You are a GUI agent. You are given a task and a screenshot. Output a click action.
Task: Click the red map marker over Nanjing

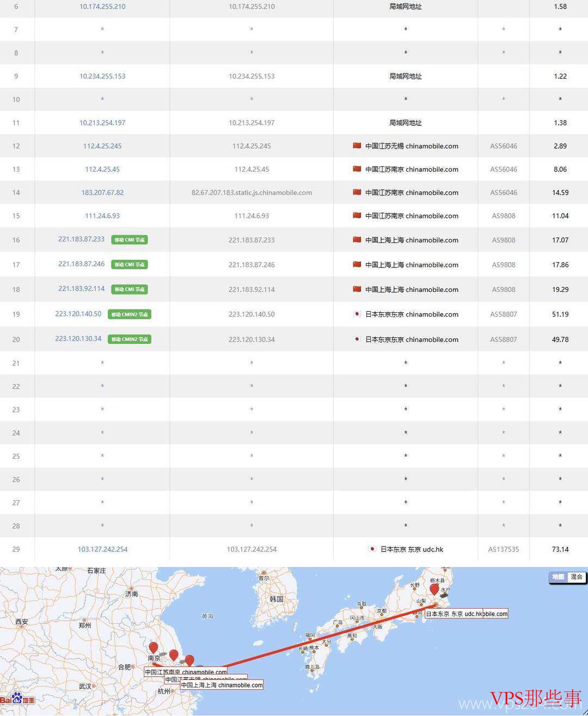[x=154, y=648]
